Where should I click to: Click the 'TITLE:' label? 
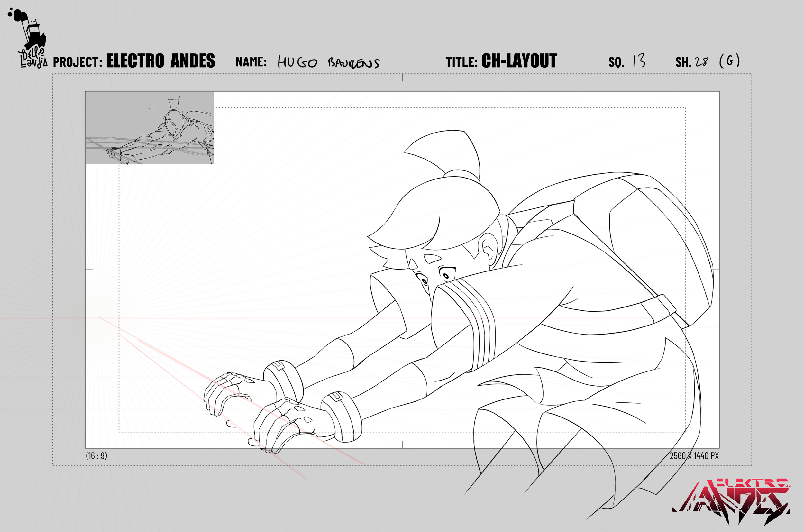(x=461, y=62)
